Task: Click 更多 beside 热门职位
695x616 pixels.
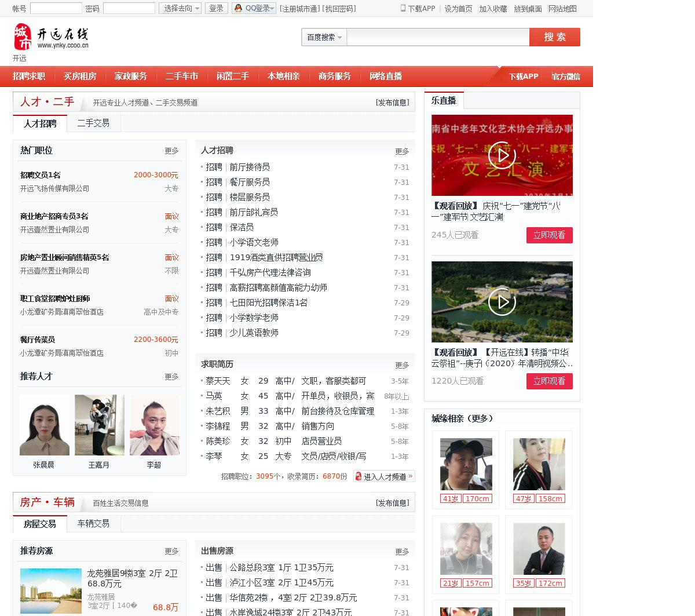Action: coord(171,151)
